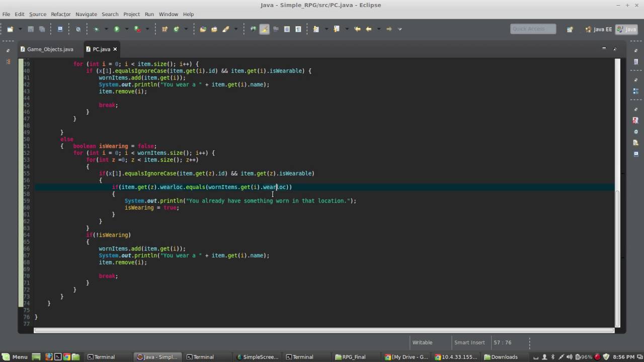Open the Debug dropdown arrow
Image resolution: width=644 pixels, height=362 pixels.
coord(106,29)
